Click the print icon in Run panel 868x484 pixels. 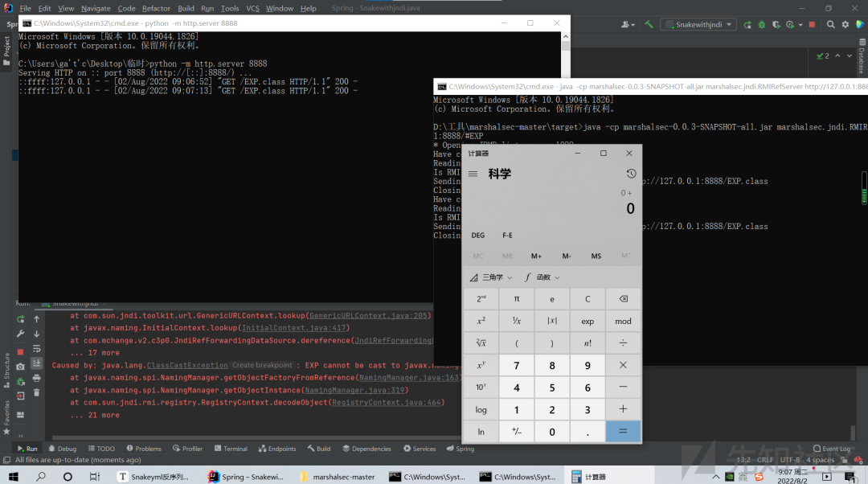click(36, 378)
